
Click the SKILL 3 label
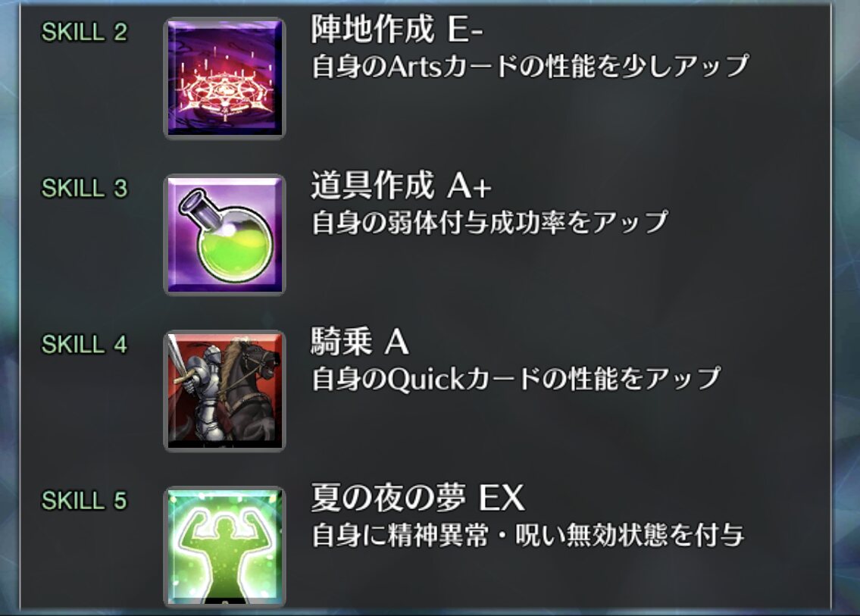point(84,188)
